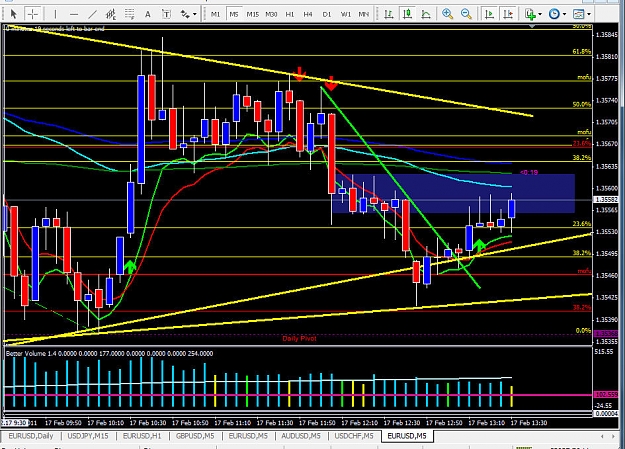This screenshot has width=625, height=449.
Task: Choose the trendline drawing tool
Action: pyautogui.click(x=92, y=14)
